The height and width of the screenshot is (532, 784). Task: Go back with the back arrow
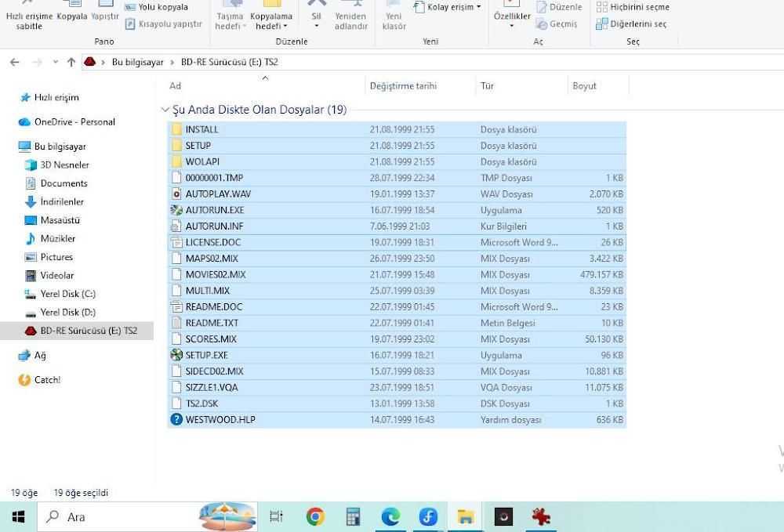coord(14,62)
